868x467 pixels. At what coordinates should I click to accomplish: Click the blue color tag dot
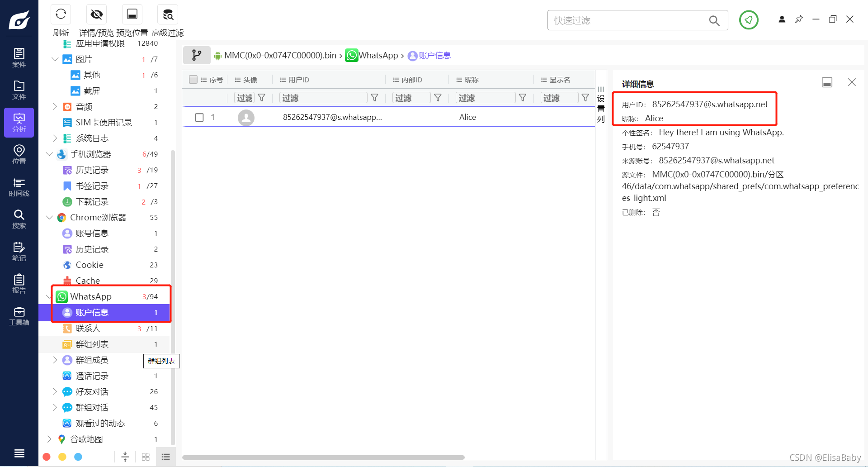click(78, 457)
